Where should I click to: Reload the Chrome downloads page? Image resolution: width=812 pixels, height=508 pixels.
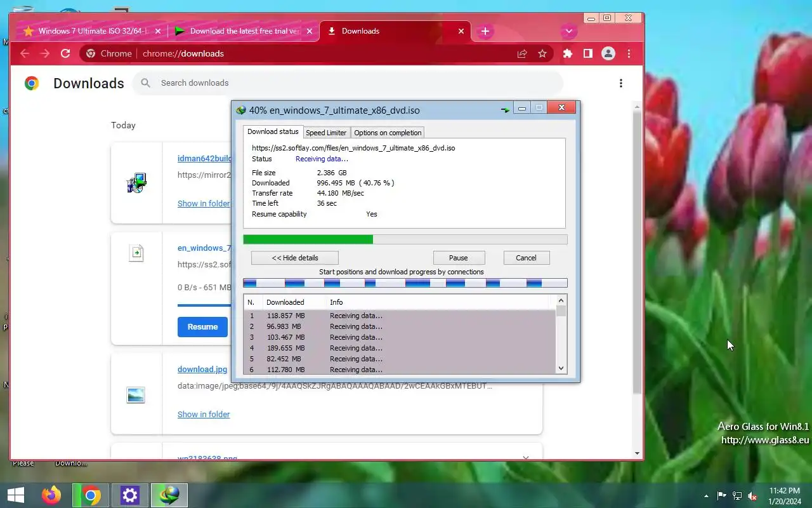[65, 54]
